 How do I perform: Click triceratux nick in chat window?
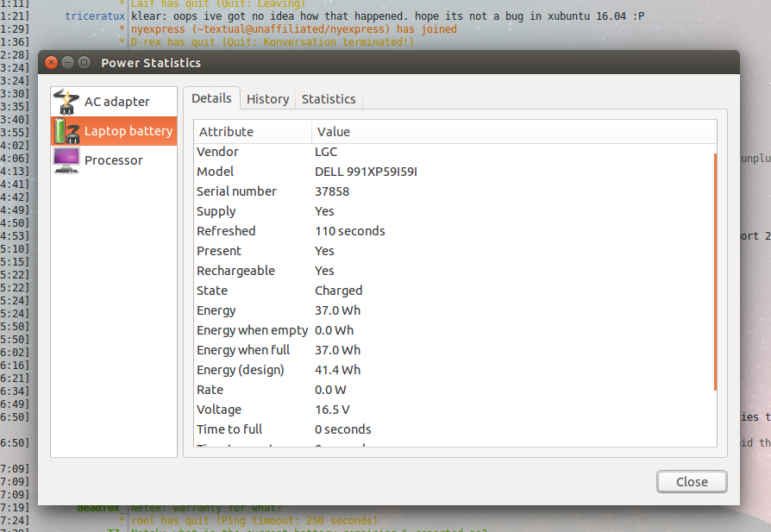click(x=95, y=16)
